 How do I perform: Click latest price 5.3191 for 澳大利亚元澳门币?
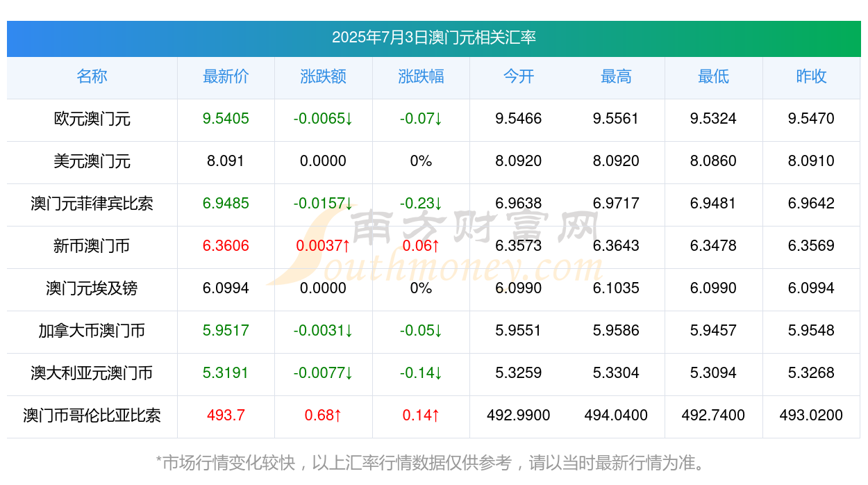pyautogui.click(x=226, y=373)
